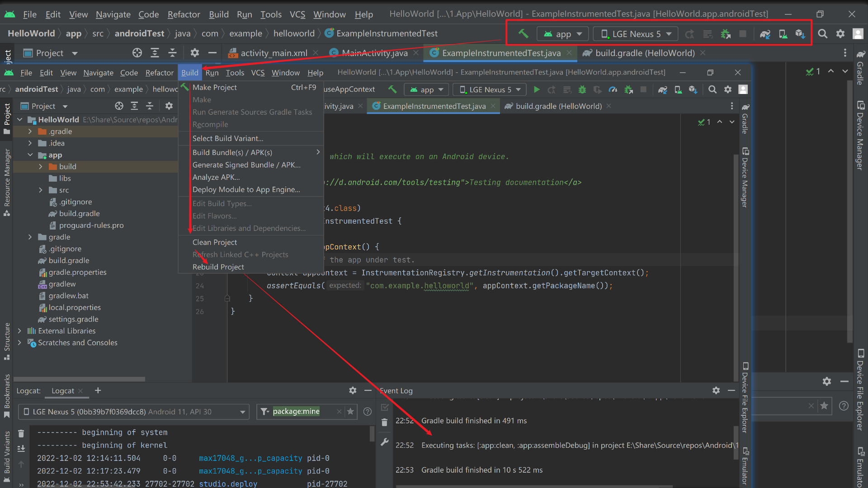Open the Profile app gauge icon

(x=613, y=89)
